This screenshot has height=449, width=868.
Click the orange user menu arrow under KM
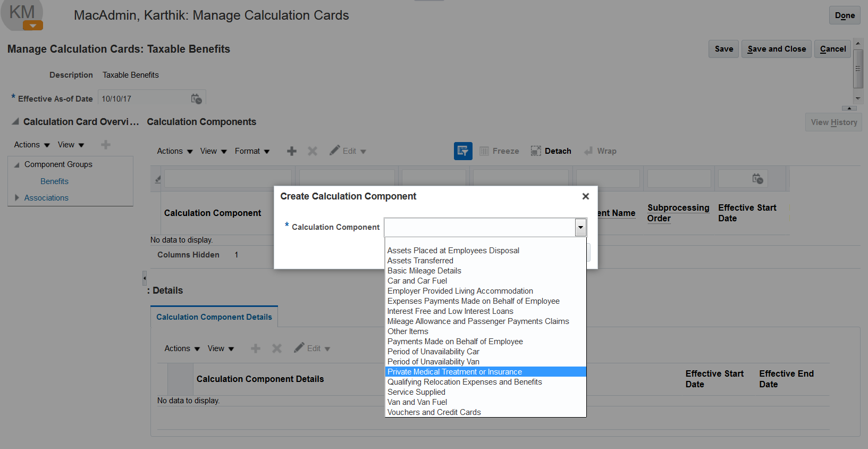(33, 26)
